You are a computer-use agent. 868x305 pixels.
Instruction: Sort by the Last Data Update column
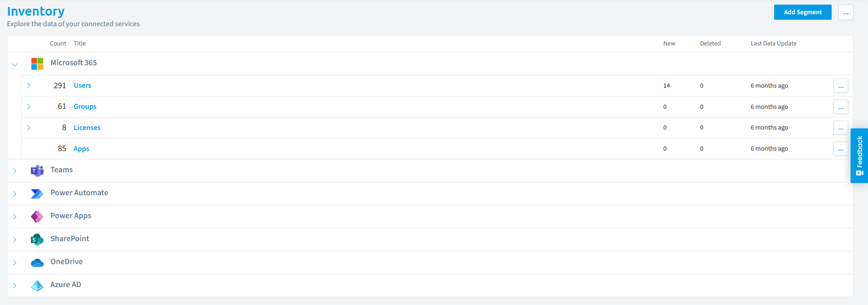click(x=773, y=44)
